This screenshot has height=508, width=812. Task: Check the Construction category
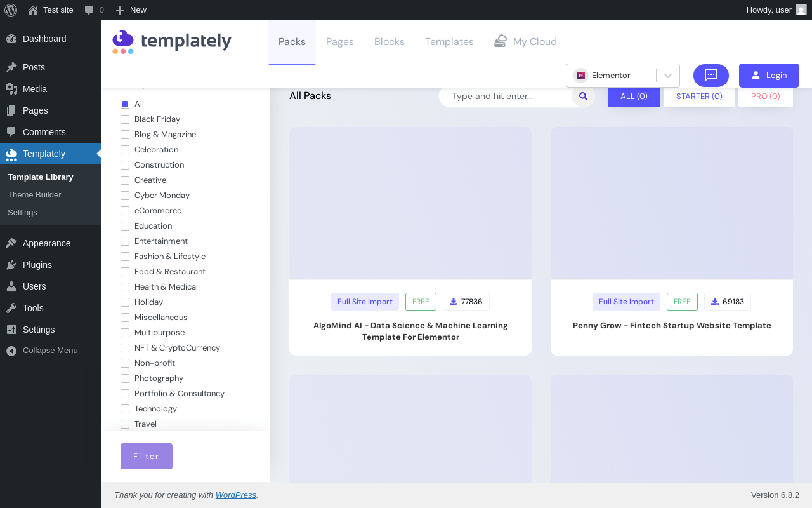click(x=125, y=165)
